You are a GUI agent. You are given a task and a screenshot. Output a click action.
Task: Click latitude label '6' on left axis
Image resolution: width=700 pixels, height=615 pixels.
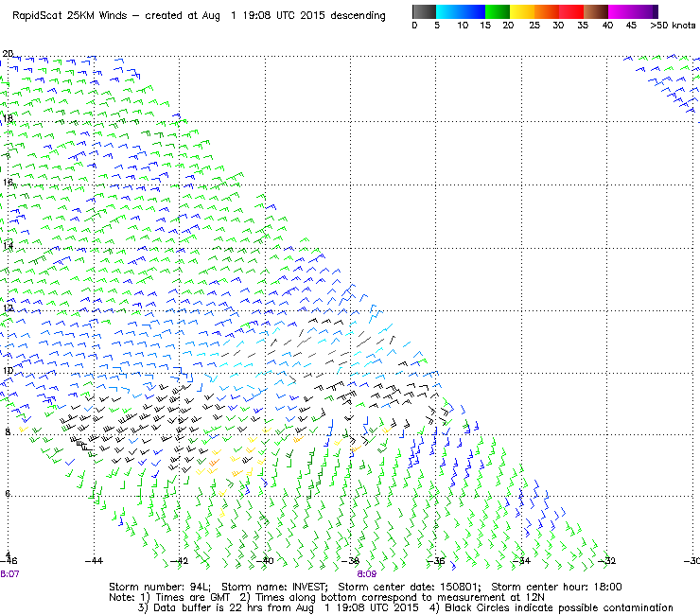(8, 494)
